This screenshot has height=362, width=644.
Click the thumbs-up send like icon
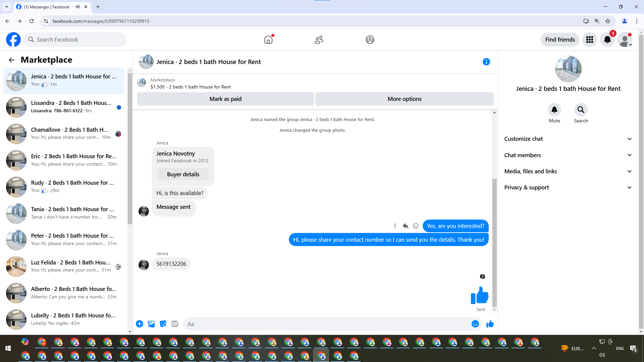pyautogui.click(x=490, y=324)
